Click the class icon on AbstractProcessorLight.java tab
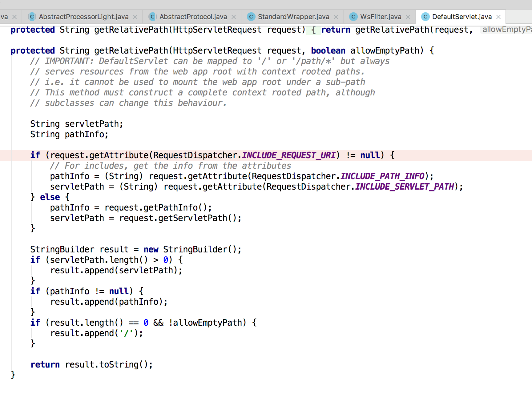The image size is (532, 394). coord(32,17)
